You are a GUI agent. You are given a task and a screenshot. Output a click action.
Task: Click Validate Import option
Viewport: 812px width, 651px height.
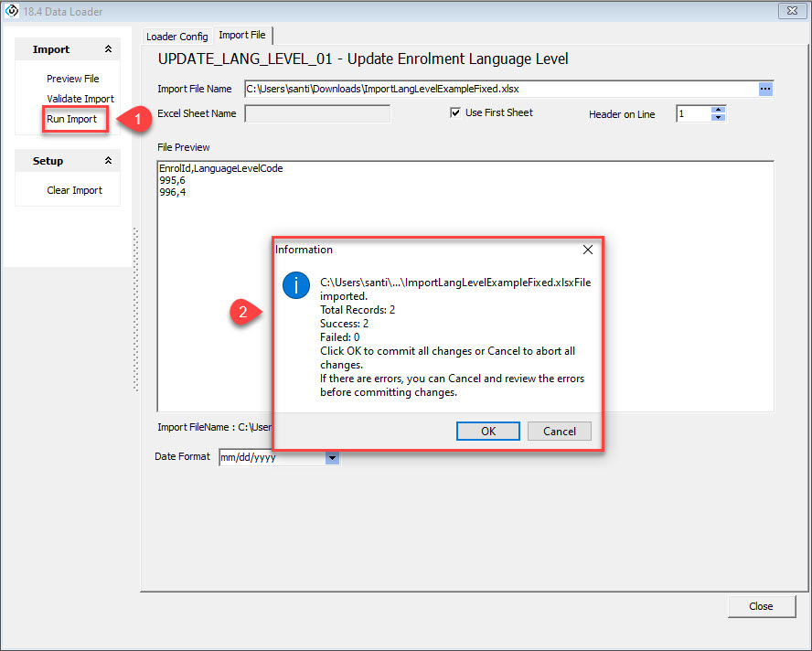[80, 99]
